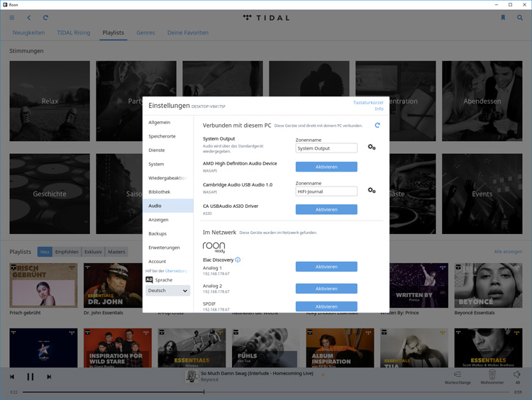Switch to the Neuigkeiten tab
The height and width of the screenshot is (400, 532).
tap(29, 33)
